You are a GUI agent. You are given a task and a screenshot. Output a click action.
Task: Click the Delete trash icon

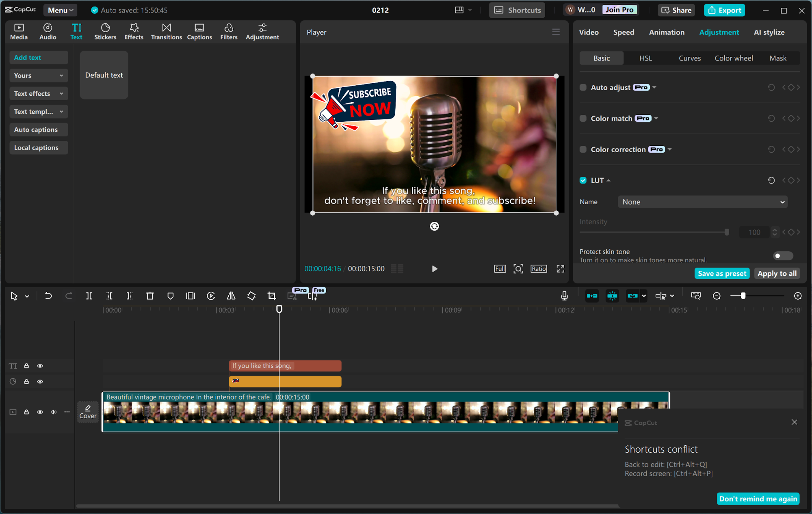[150, 296]
